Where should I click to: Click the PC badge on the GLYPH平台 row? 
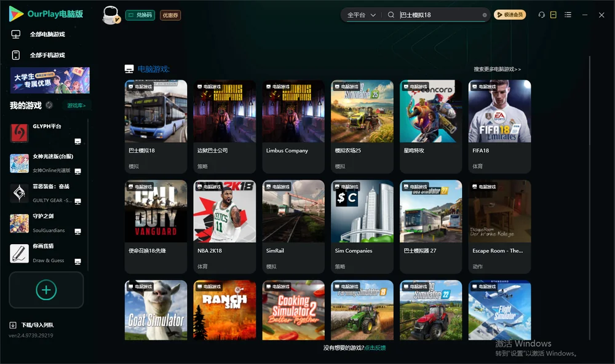pos(77,141)
